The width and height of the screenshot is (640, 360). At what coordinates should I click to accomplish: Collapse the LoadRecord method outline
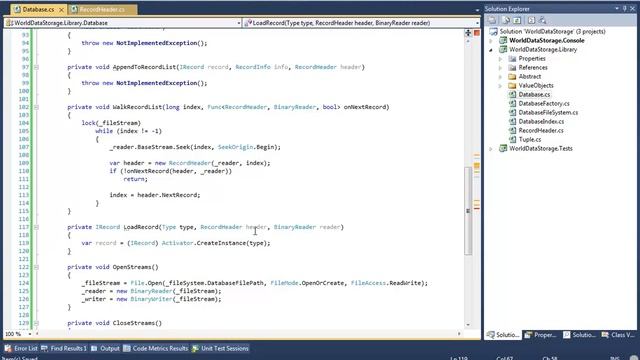coord(36,227)
